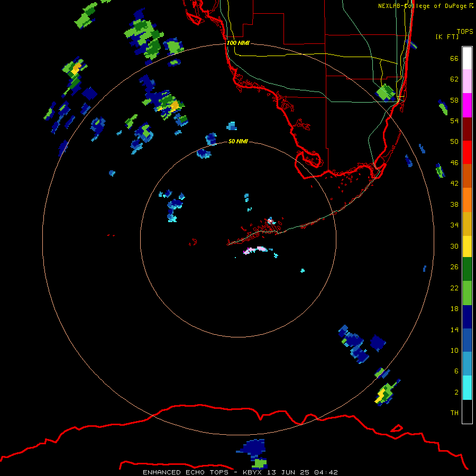Click the legend value 10
Viewport: 476px width, 476px height.
click(454, 350)
